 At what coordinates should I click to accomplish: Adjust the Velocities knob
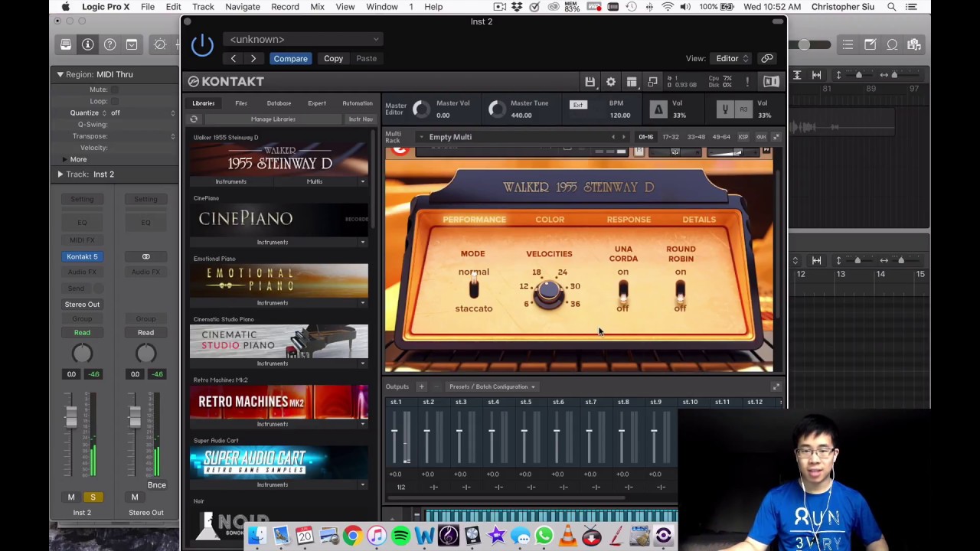(x=548, y=292)
